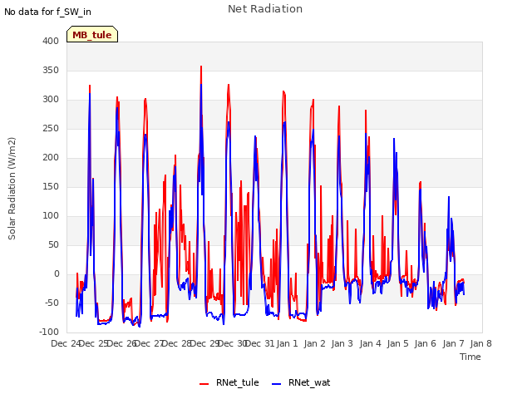Click the 100 y-axis tick label
This screenshot has height=399, width=532.
point(51,216)
